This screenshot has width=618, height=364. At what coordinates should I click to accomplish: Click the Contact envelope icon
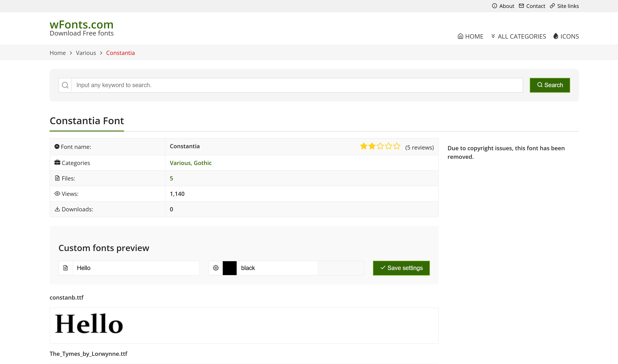point(521,6)
